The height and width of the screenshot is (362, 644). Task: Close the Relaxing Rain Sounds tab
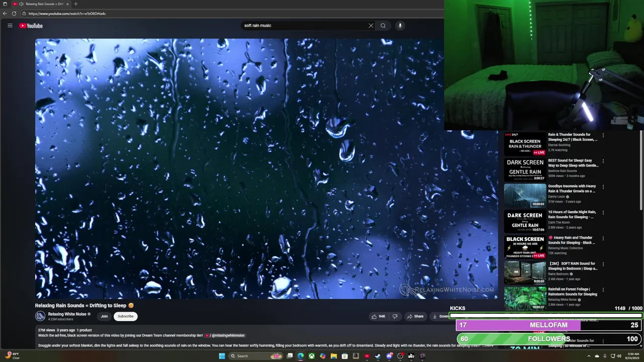(x=67, y=4)
